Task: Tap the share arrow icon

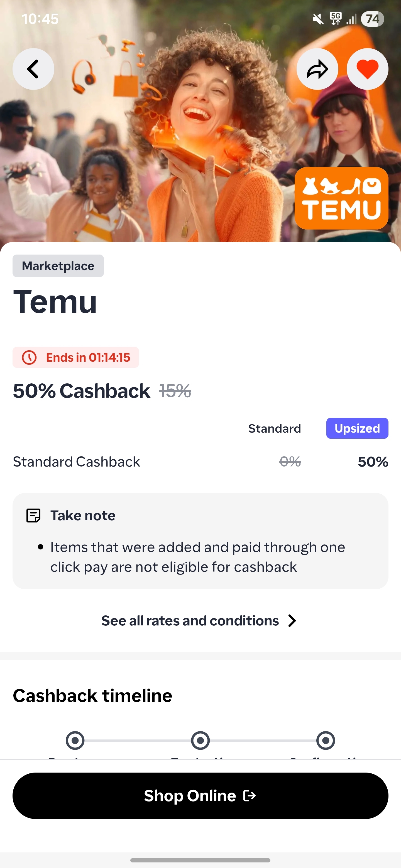Action: [317, 69]
